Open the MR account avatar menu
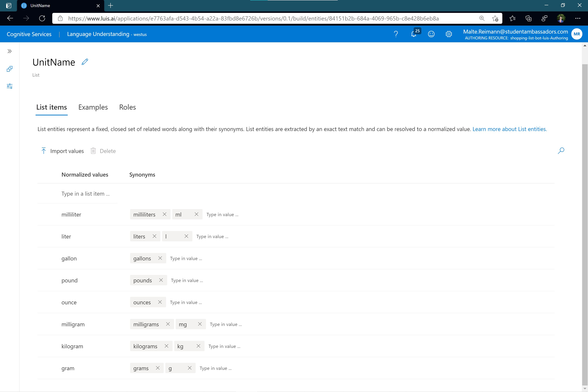 point(577,34)
